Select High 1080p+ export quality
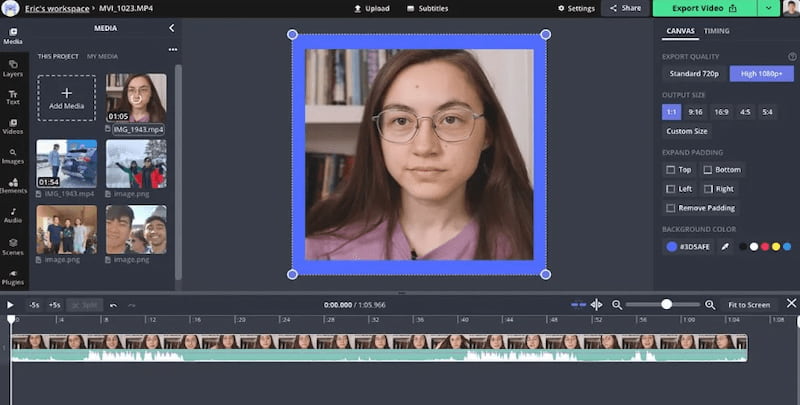 (x=761, y=74)
